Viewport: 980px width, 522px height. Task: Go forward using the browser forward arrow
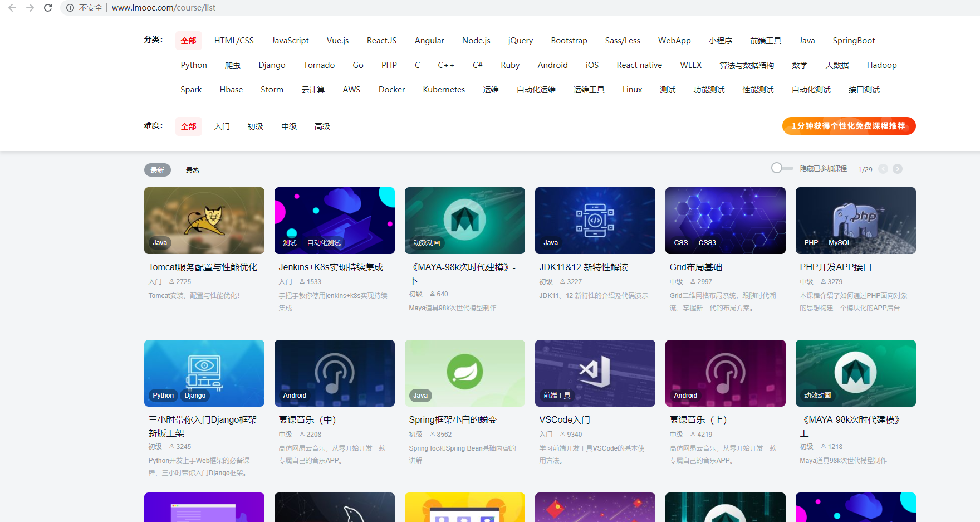tap(30, 8)
